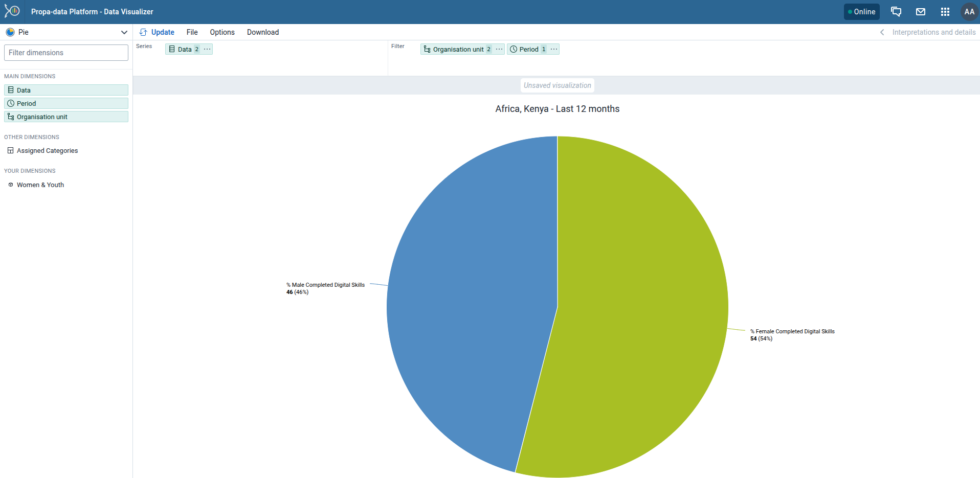The width and height of the screenshot is (980, 478).
Task: Open the Options menu
Action: (x=221, y=32)
